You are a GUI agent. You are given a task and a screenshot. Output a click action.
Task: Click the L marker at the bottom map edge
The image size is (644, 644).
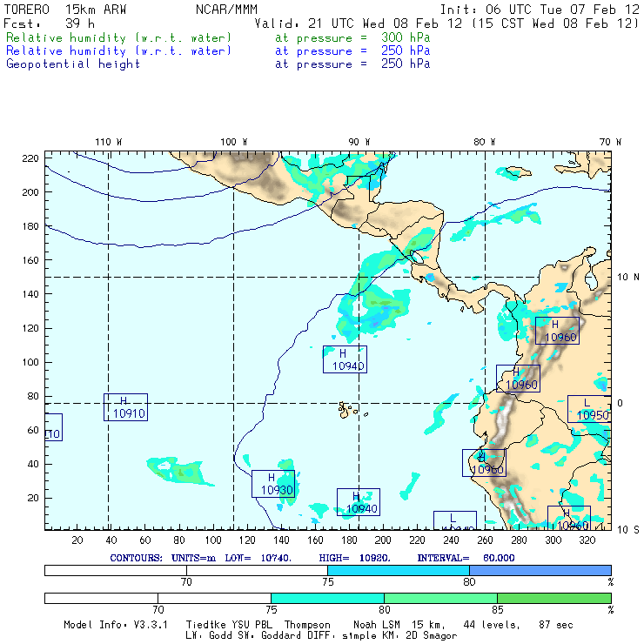click(454, 520)
